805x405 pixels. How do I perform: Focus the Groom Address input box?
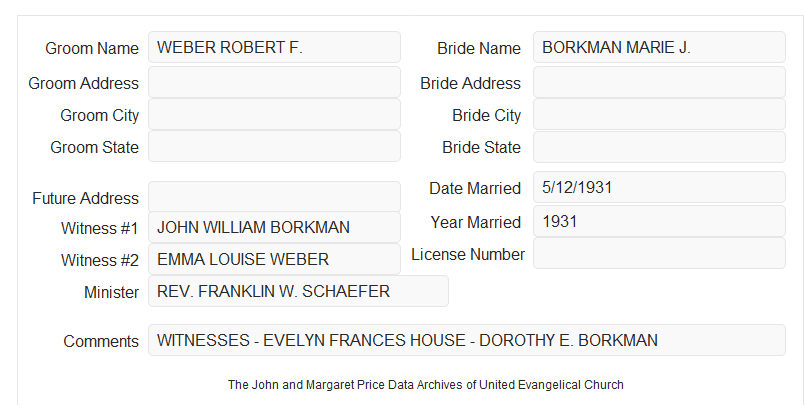coord(274,82)
